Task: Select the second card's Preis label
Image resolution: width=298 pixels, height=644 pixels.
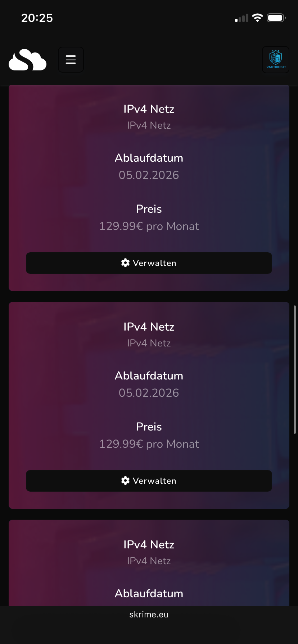Action: tap(149, 427)
